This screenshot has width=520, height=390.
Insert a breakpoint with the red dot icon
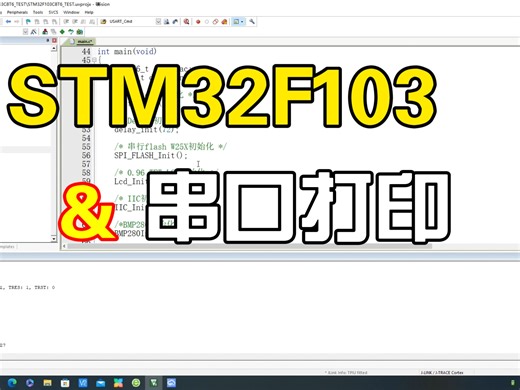coord(198,22)
